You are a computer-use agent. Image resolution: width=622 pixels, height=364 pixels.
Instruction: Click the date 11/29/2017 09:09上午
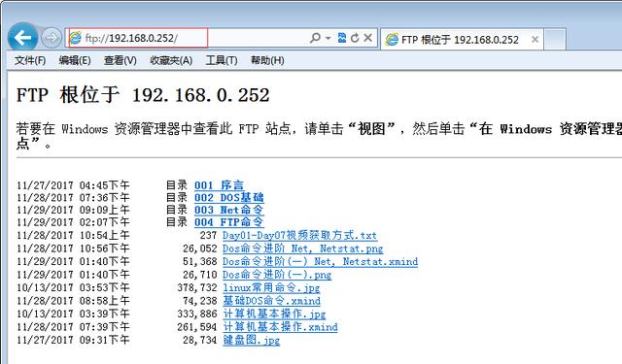(x=73, y=210)
